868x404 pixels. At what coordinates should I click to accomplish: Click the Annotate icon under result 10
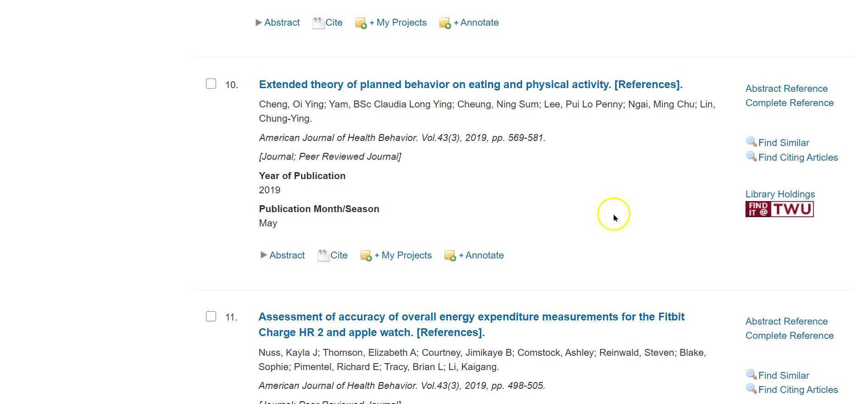click(450, 256)
